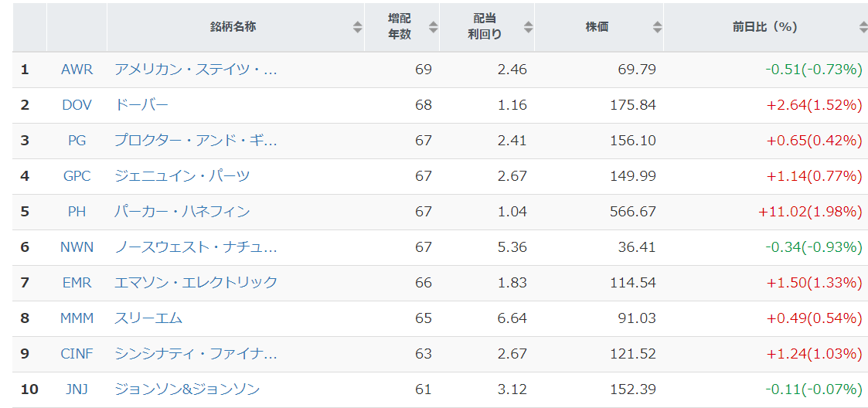868x408 pixels.
Task: Open the AWR ticker link
Action: tap(77, 70)
